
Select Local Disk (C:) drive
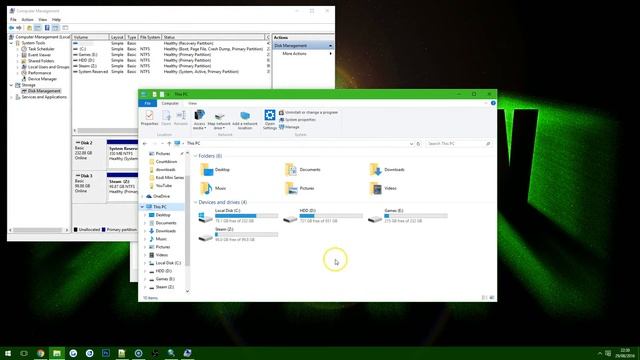(x=238, y=216)
